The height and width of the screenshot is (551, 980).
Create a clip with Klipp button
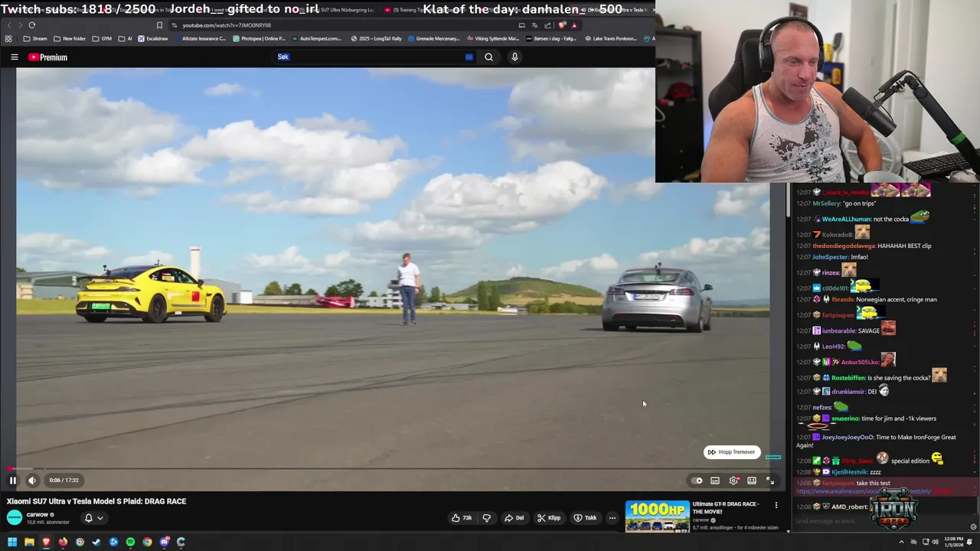548,518
